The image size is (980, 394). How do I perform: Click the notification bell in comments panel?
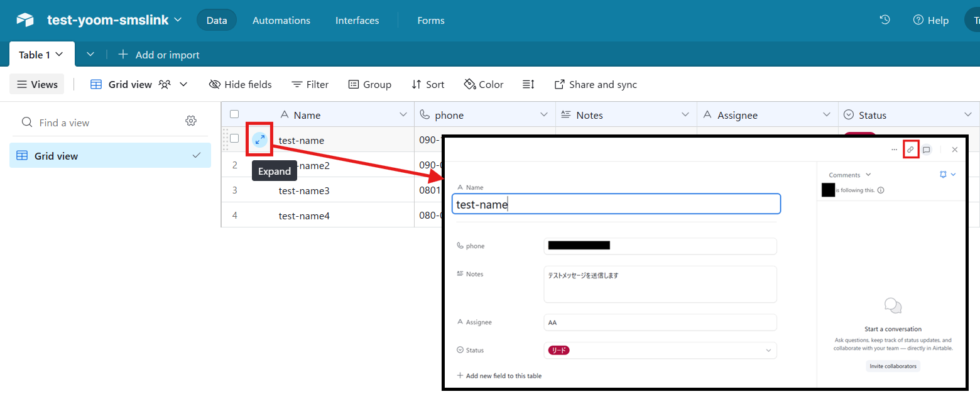[x=943, y=175]
